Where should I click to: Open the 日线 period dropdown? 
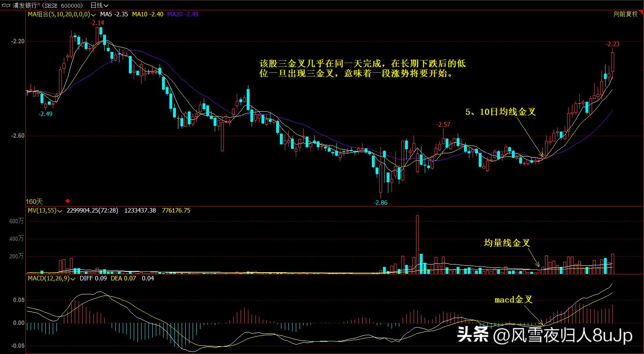99,5
